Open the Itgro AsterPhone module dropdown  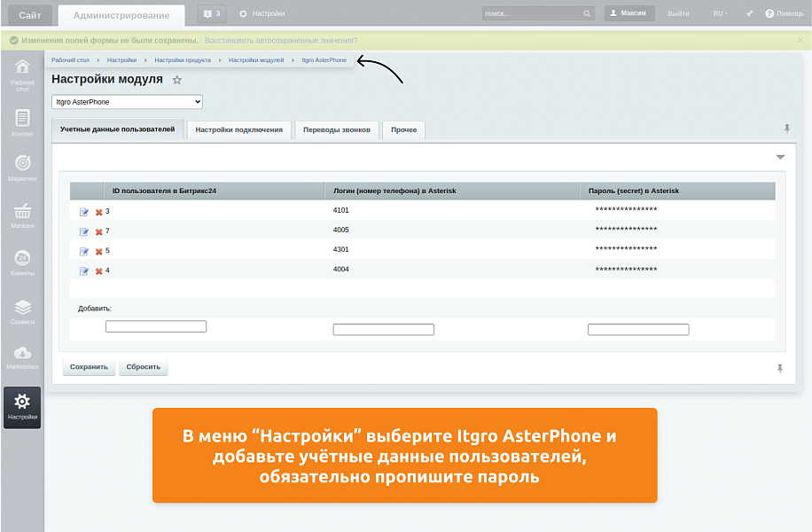126,101
